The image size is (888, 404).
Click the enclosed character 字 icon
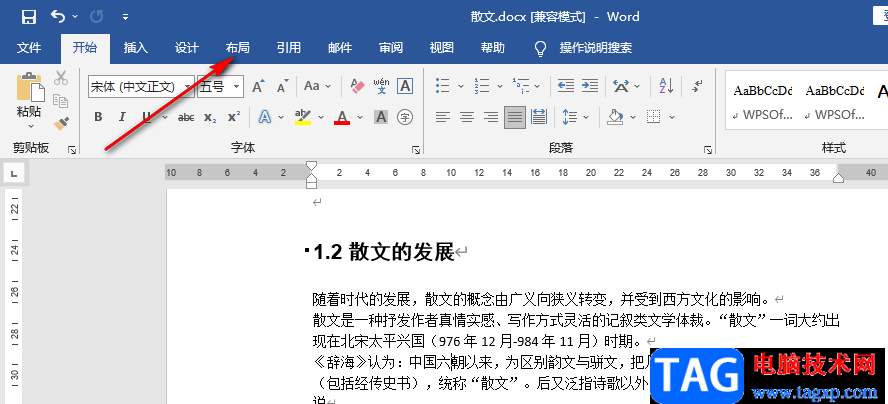click(x=404, y=117)
